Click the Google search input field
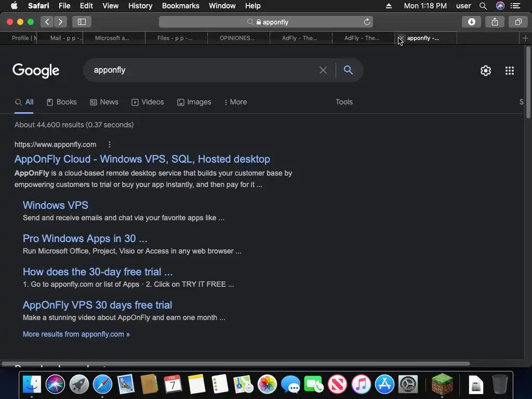 [x=204, y=70]
